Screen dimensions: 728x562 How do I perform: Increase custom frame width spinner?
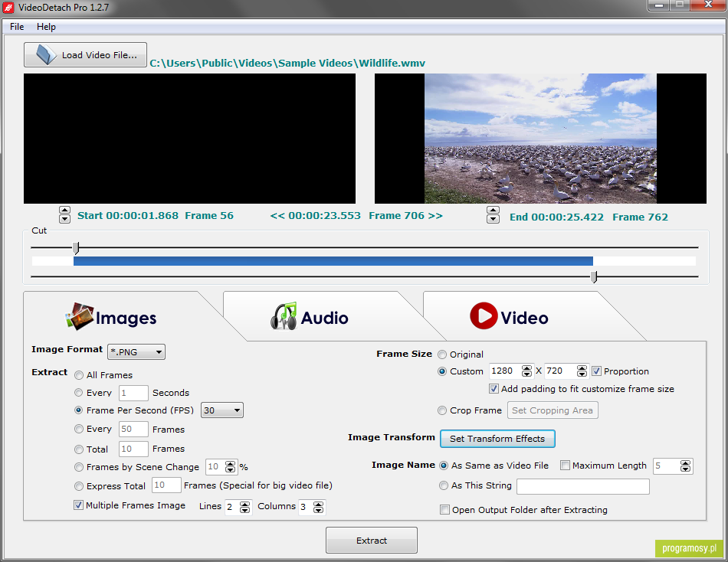point(526,368)
